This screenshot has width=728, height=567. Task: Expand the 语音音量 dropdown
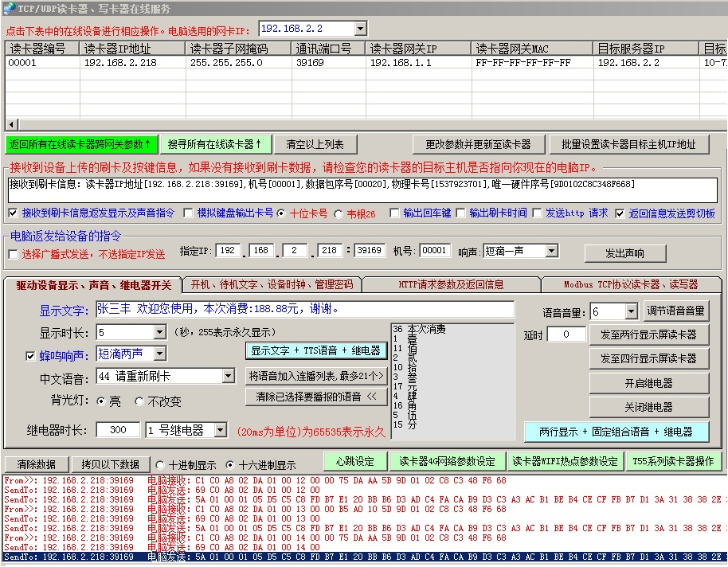pos(631,311)
